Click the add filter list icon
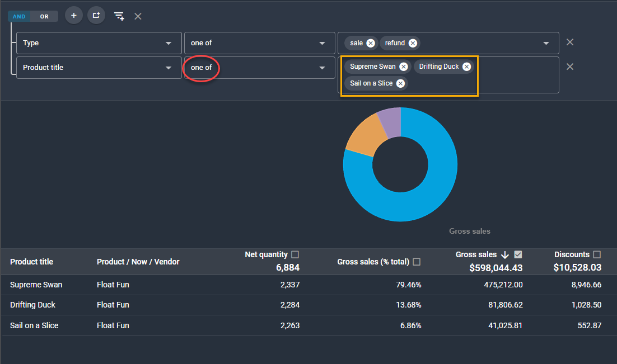The image size is (617, 364). click(x=119, y=16)
